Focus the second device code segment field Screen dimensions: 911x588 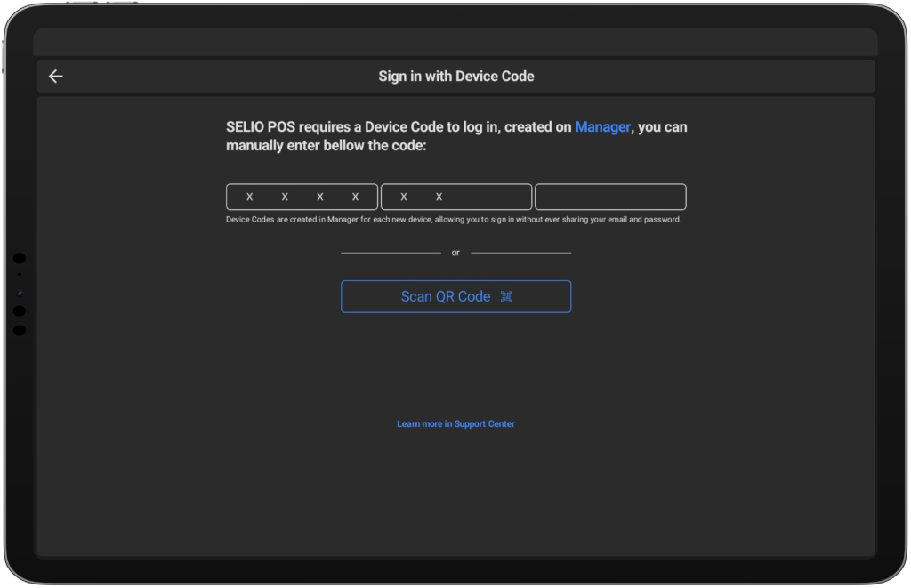click(x=456, y=197)
